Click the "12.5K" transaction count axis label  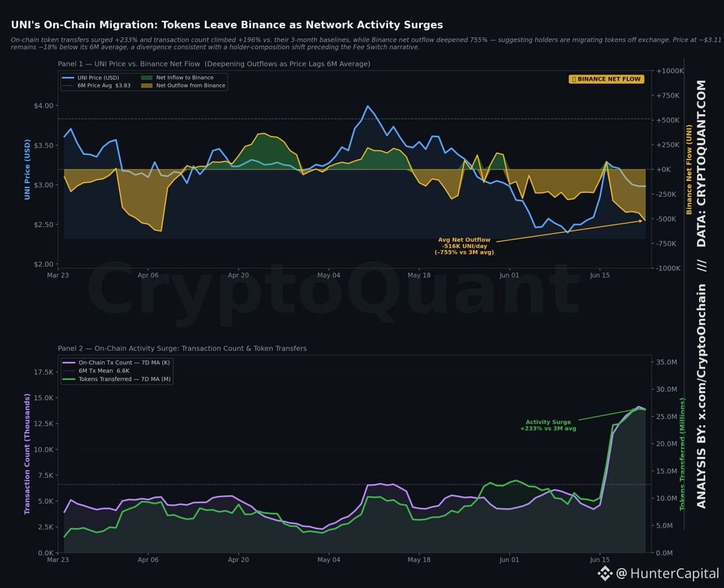click(x=44, y=423)
